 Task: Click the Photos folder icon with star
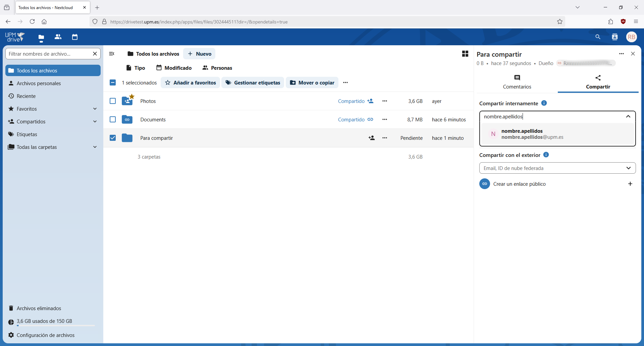click(127, 100)
